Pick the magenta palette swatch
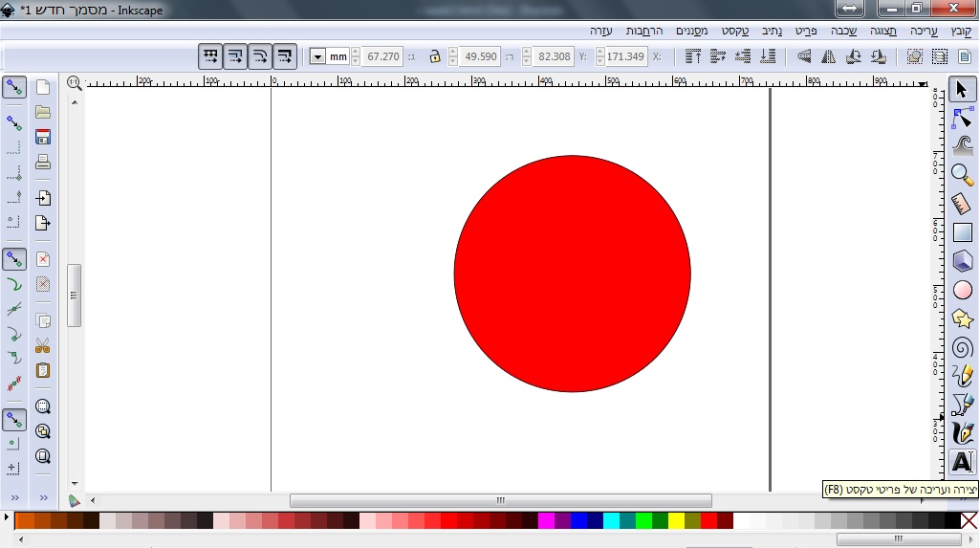Viewport: 980px width, 548px height. click(x=546, y=520)
